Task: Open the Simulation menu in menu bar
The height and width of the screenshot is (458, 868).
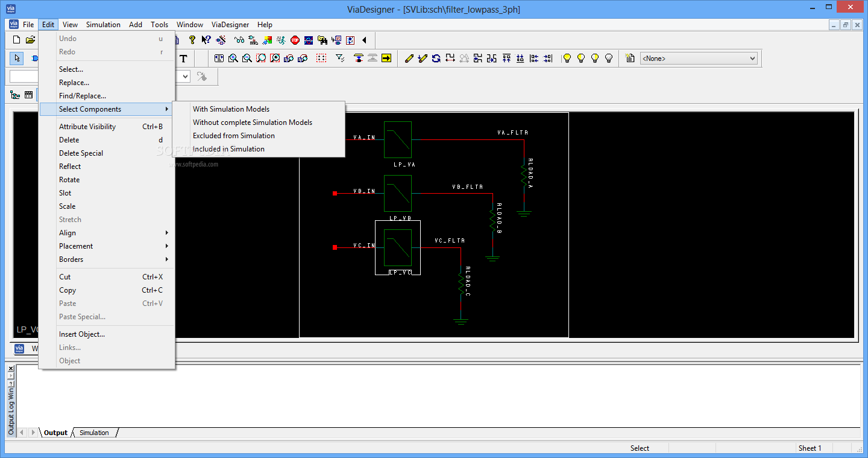Action: point(103,25)
